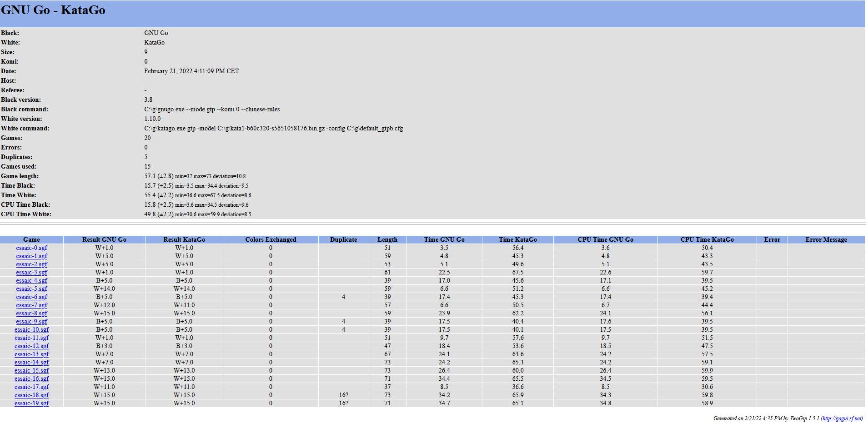Open the essaic-0.sgf game link

coord(31,248)
